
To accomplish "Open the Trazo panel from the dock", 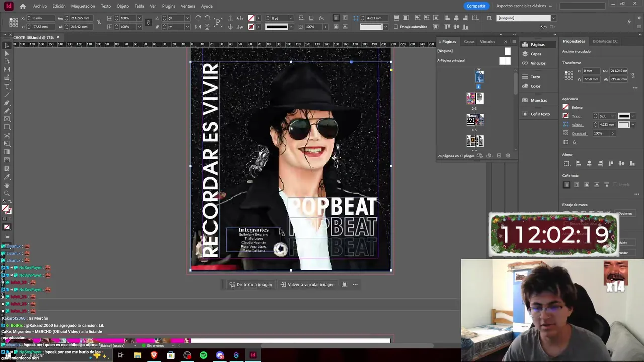I will (535, 77).
